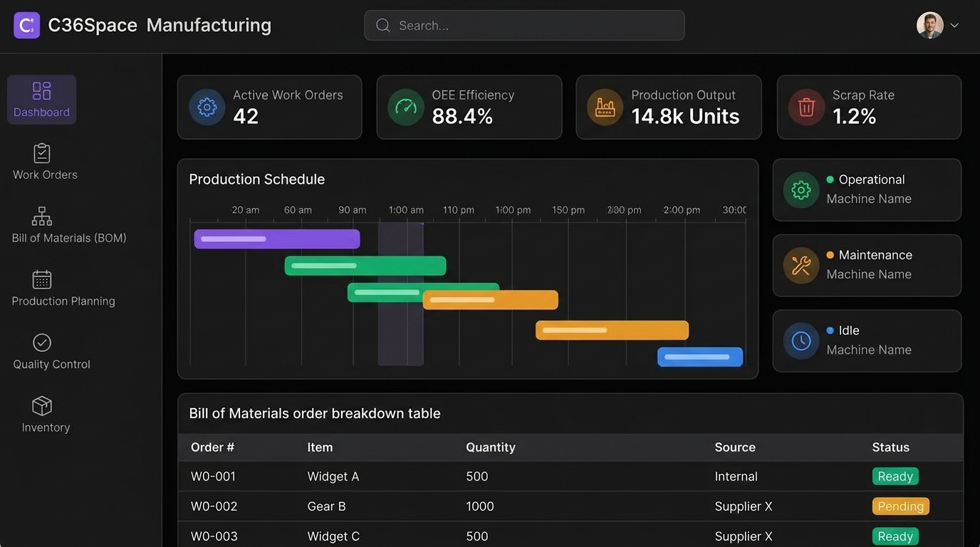This screenshot has width=980, height=547.
Task: Click the Status column header
Action: point(890,447)
